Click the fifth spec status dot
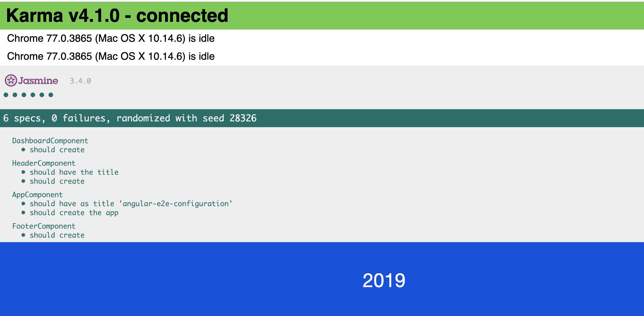This screenshot has height=316, width=644. [42, 95]
